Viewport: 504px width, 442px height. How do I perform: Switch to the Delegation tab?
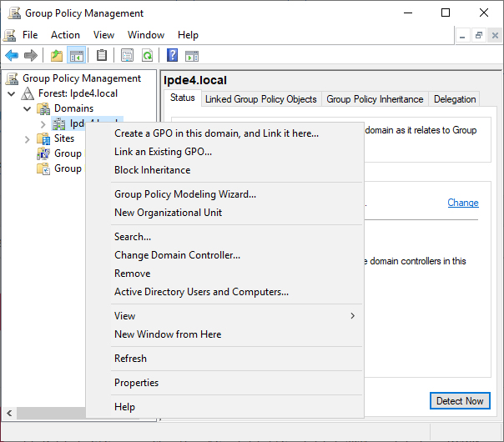coord(455,99)
